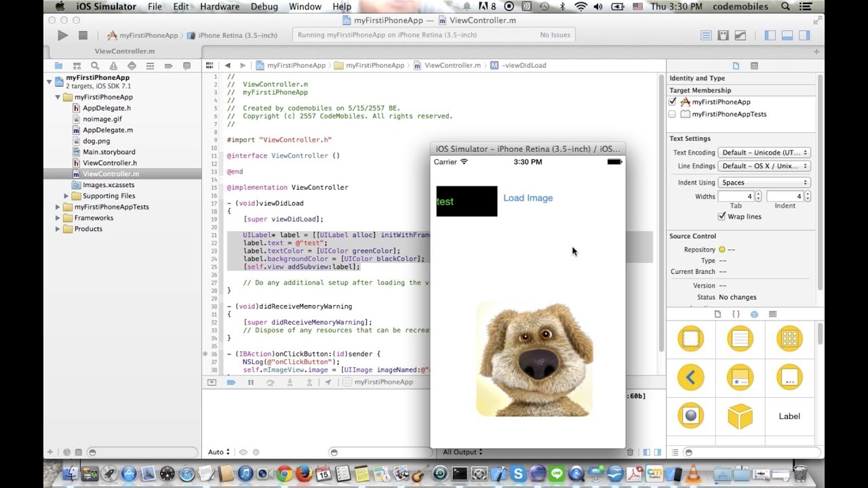Open the Breakpoint navigator
The width and height of the screenshot is (868, 488).
point(168,66)
